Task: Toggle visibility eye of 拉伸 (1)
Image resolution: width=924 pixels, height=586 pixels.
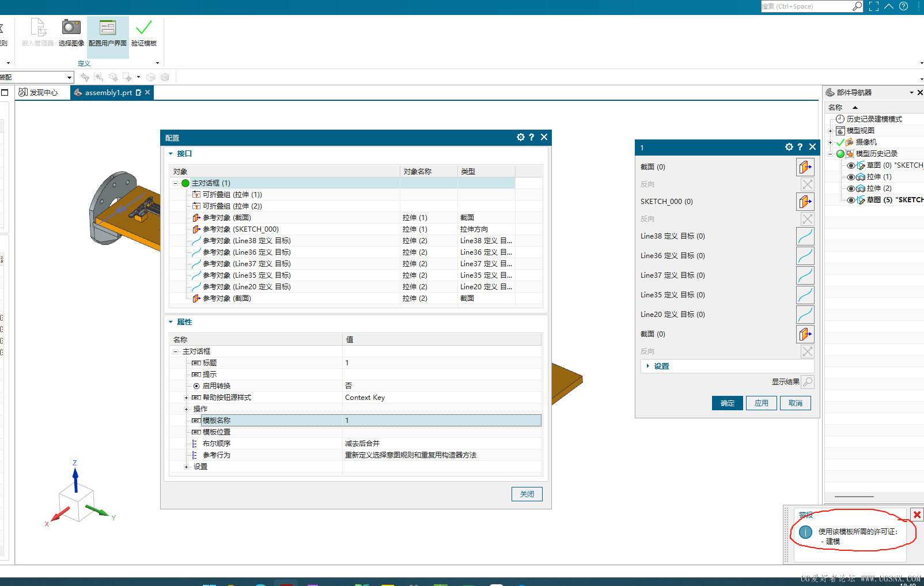Action: 851,177
